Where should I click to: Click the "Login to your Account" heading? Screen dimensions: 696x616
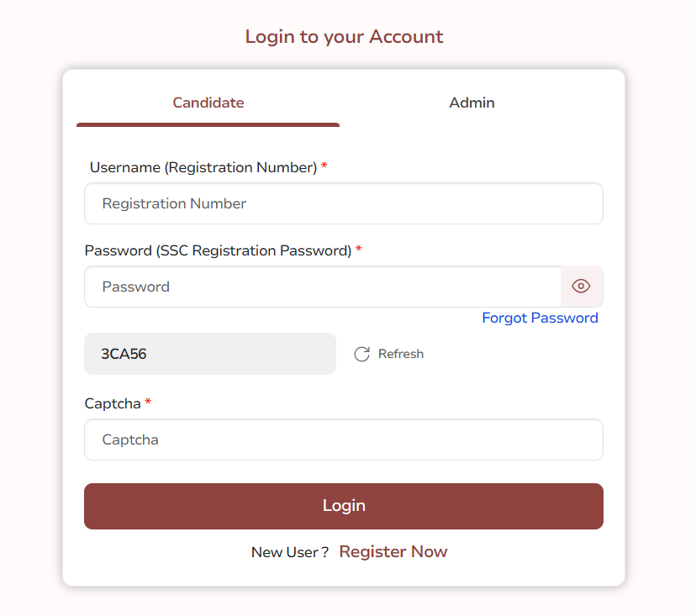click(344, 37)
